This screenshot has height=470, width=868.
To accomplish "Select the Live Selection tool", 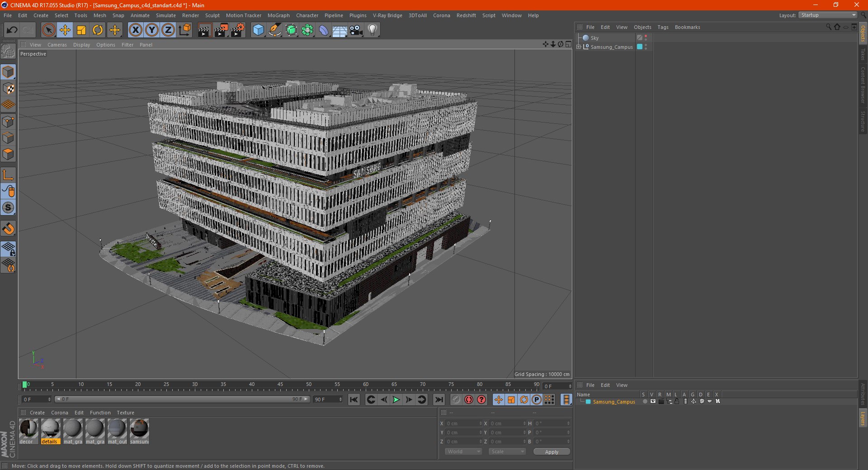I will pos(48,30).
